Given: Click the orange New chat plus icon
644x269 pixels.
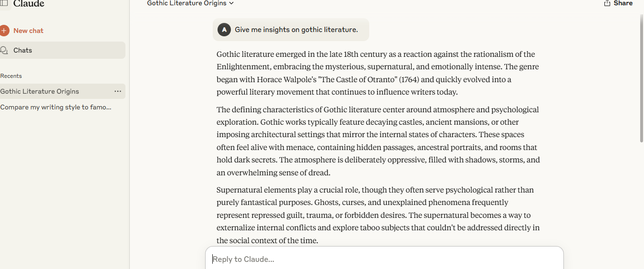Looking at the screenshot, I should point(4,31).
